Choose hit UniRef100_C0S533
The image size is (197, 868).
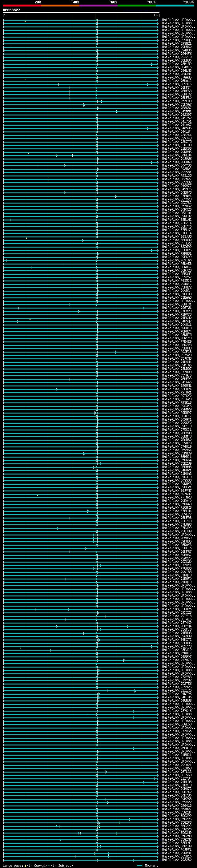point(176,480)
